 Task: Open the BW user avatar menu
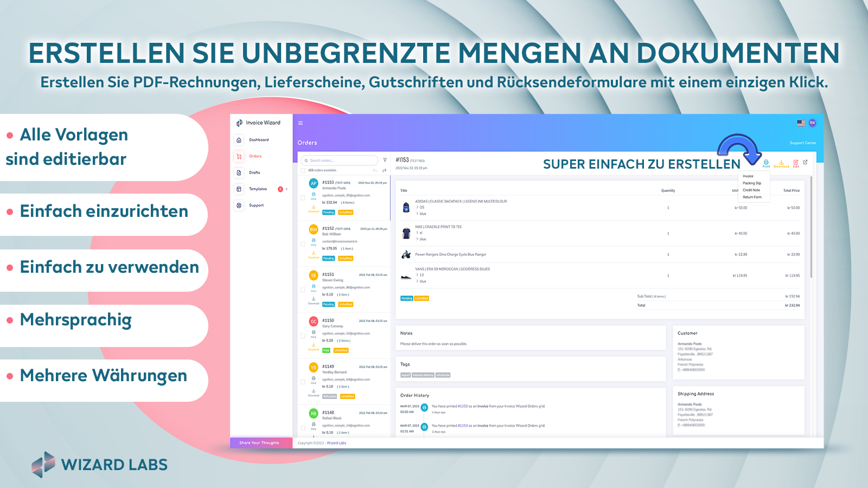point(812,123)
